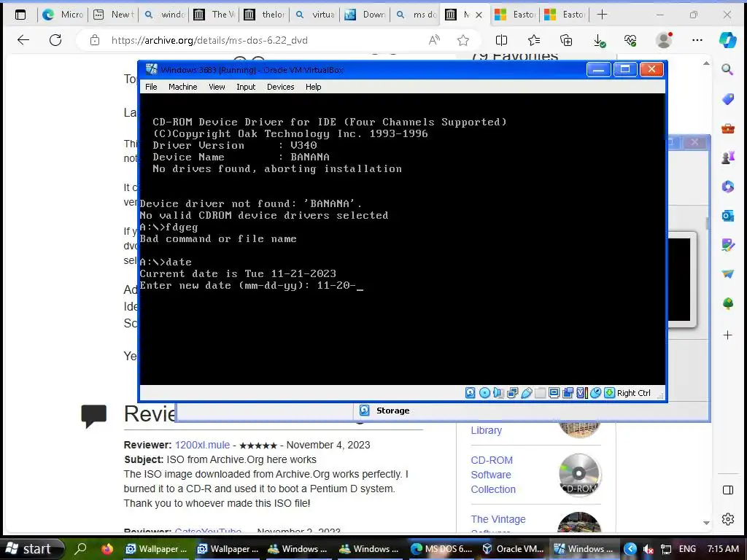Switch to the 'virtua' search tab
This screenshot has height=560, width=747.
click(315, 15)
